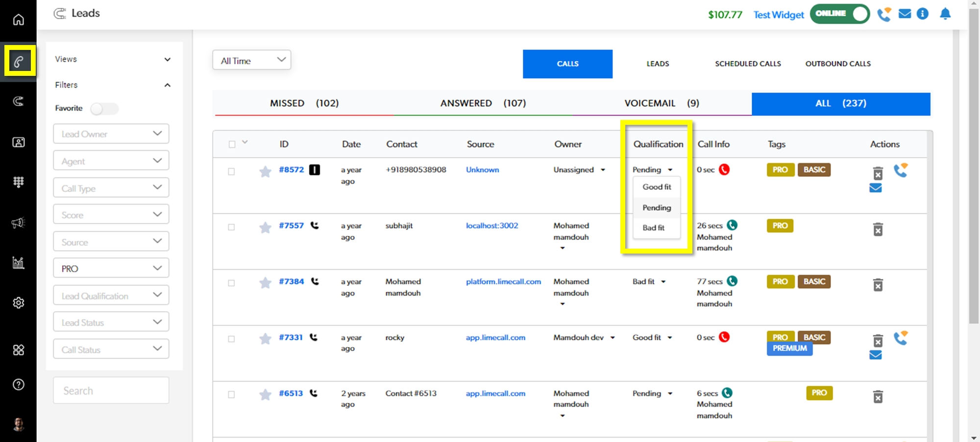The width and height of the screenshot is (980, 442).
Task: Expand the Views section
Action: click(113, 59)
